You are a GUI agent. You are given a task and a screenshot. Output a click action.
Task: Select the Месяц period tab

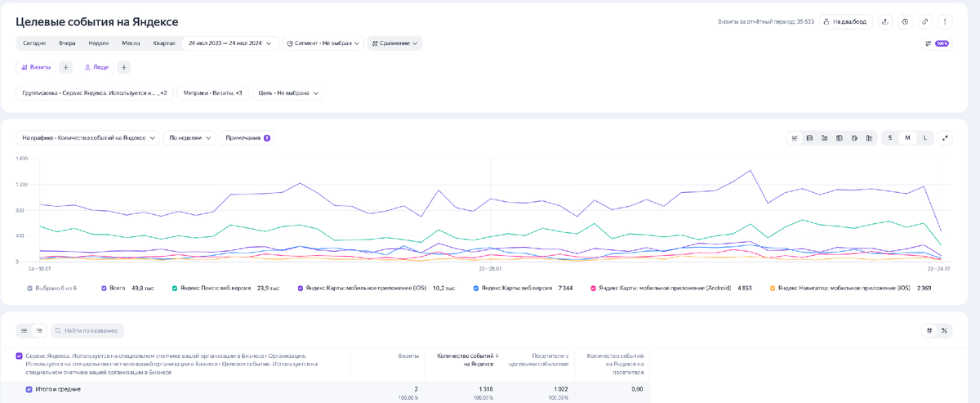click(131, 43)
